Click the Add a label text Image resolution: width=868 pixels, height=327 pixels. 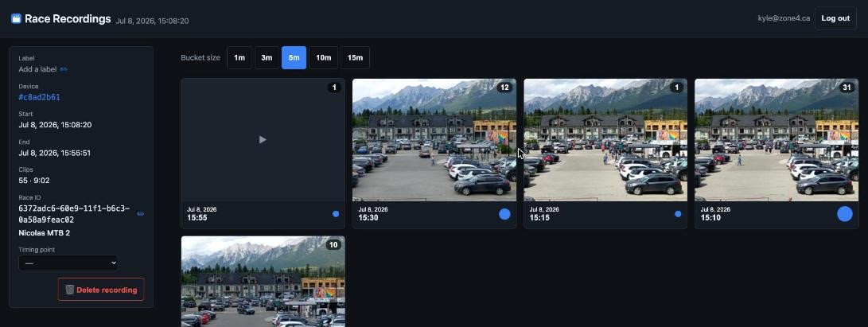(x=37, y=69)
